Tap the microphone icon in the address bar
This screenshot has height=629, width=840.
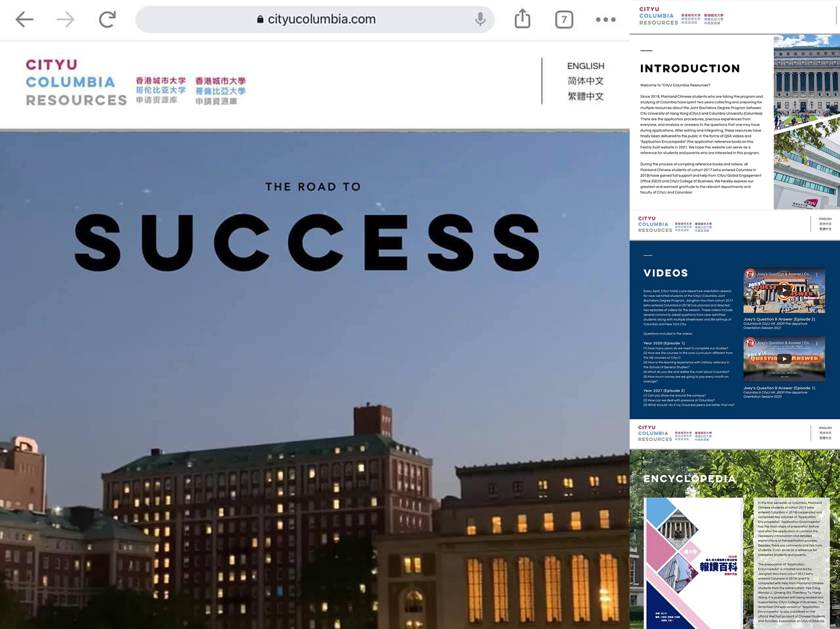click(480, 19)
